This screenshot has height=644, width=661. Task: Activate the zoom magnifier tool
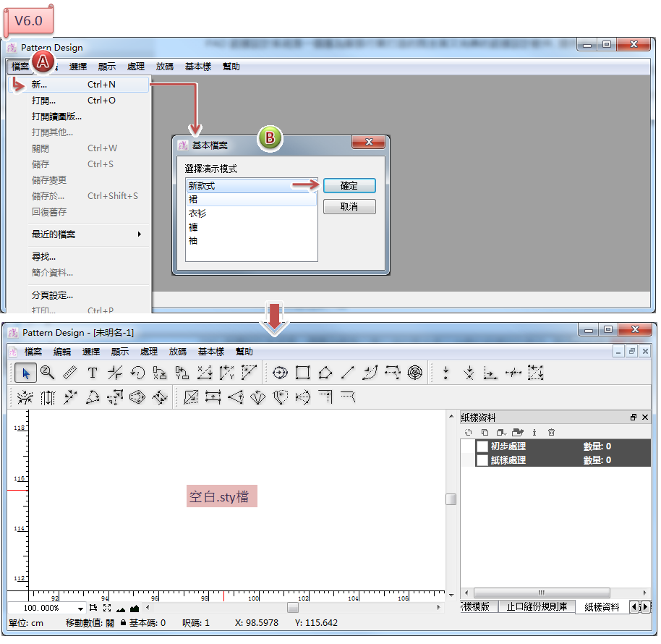(48, 373)
